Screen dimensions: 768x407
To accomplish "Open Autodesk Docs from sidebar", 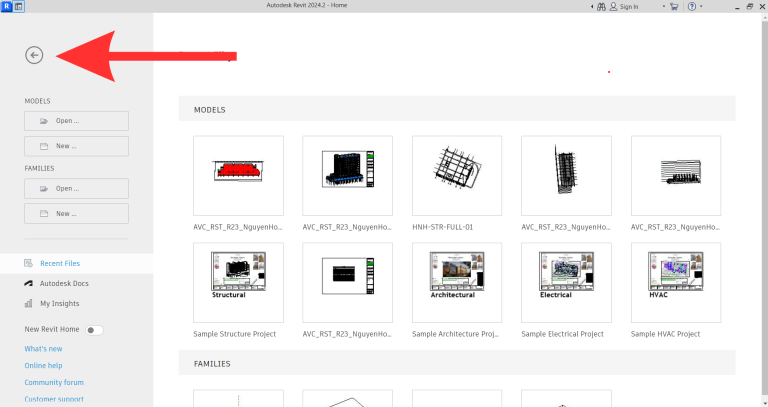I will (x=66, y=283).
